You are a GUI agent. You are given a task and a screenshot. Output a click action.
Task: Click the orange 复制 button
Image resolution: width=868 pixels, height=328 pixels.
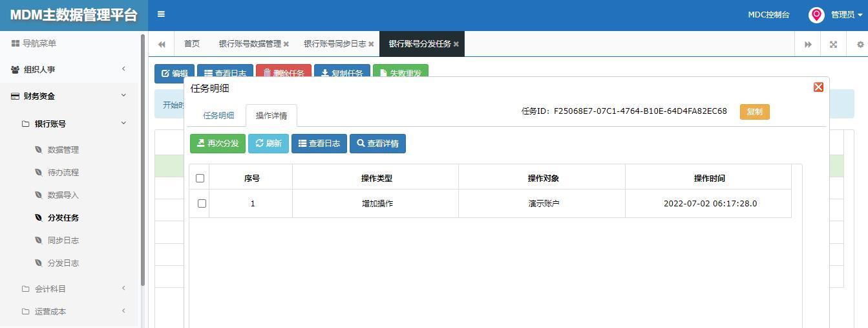coord(754,112)
